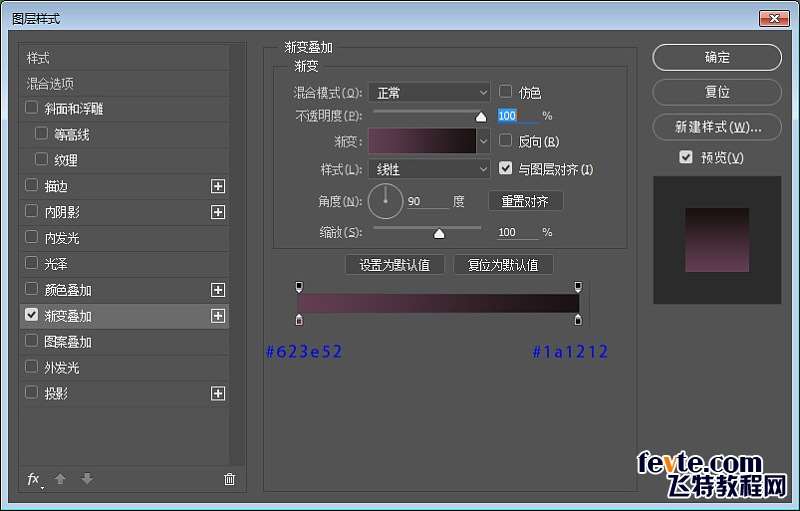
Task: Click the plus icon next to 渐变叠加
Action: [218, 316]
